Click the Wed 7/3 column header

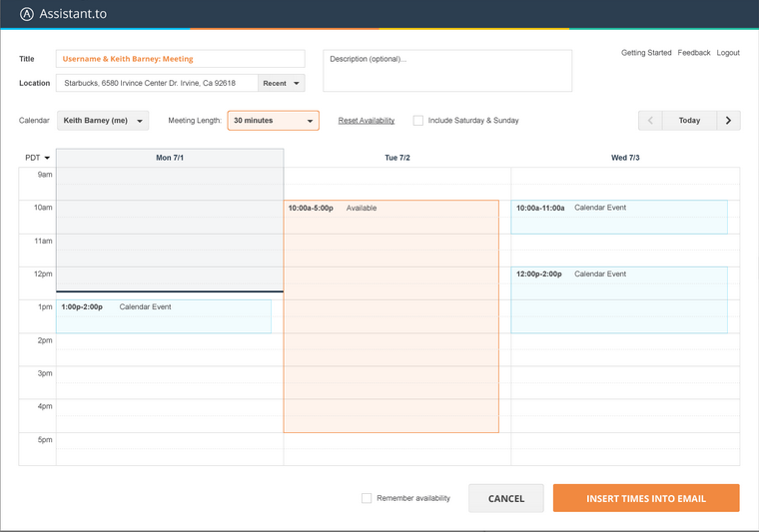625,158
